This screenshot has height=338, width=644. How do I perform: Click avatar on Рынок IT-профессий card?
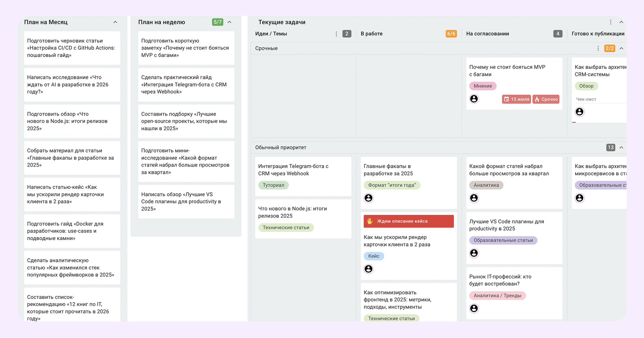474,308
